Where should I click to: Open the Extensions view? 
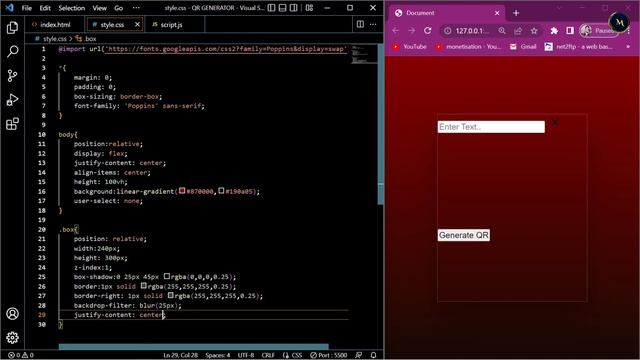point(12,124)
